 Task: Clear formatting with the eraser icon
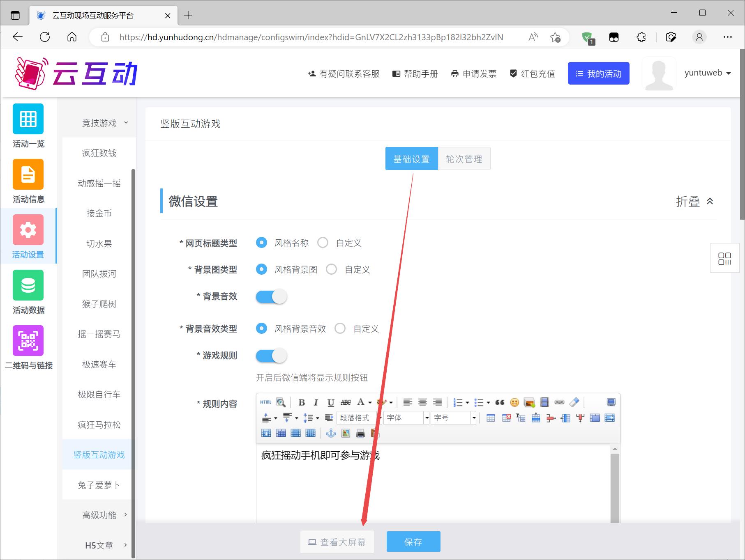click(x=574, y=402)
